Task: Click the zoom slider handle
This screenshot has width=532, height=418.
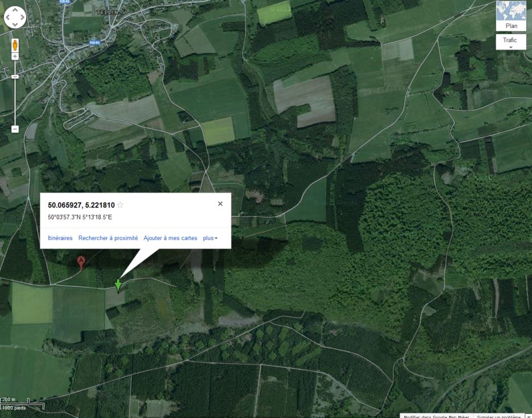Action: click(15, 77)
